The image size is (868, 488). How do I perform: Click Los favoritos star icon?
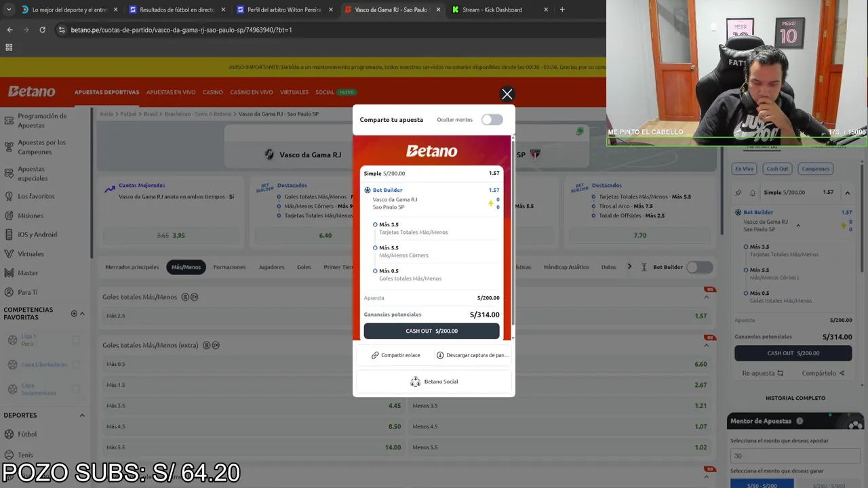click(x=9, y=197)
